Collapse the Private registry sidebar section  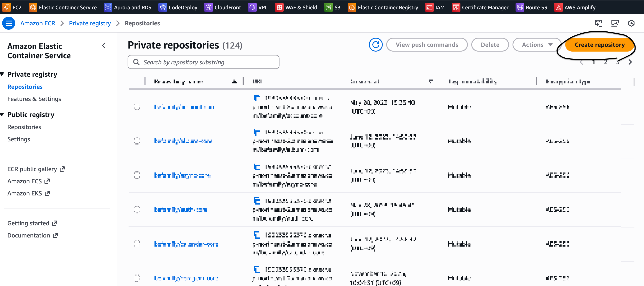coord(2,74)
